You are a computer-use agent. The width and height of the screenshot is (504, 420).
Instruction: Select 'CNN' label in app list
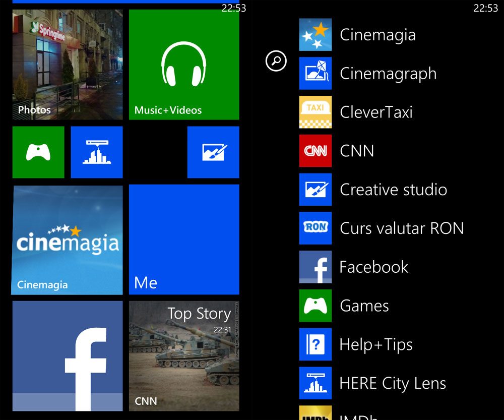click(357, 151)
